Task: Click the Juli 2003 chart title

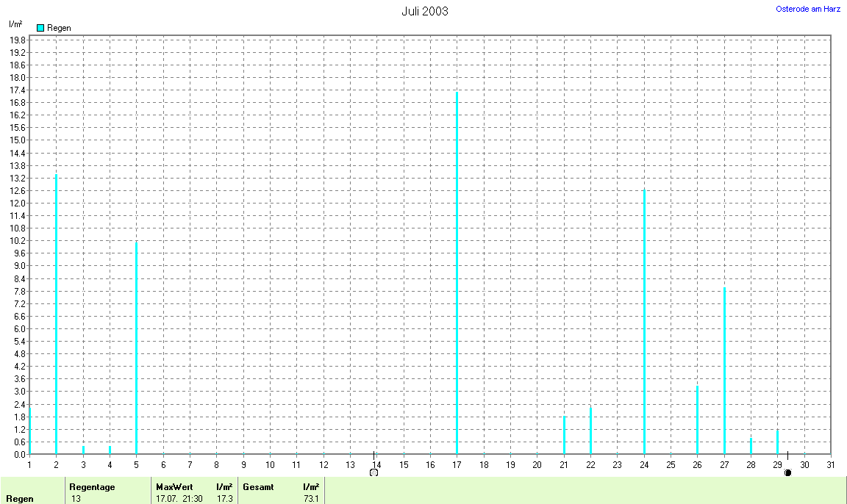Action: tap(424, 11)
